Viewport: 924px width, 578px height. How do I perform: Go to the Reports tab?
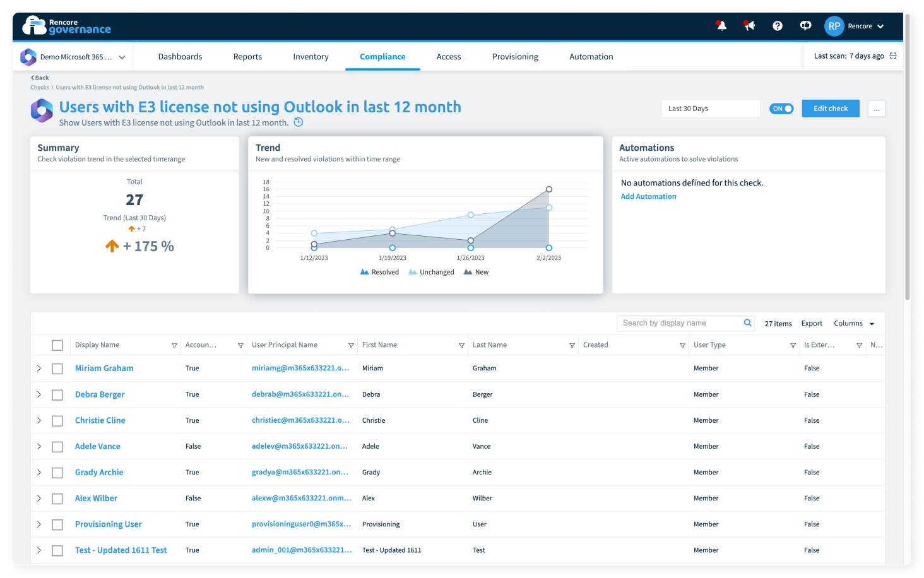pyautogui.click(x=247, y=57)
